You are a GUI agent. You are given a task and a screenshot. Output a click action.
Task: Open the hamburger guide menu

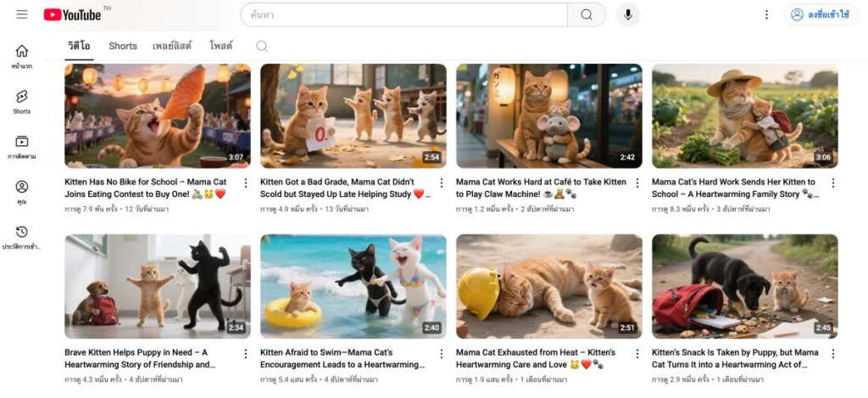tap(22, 14)
